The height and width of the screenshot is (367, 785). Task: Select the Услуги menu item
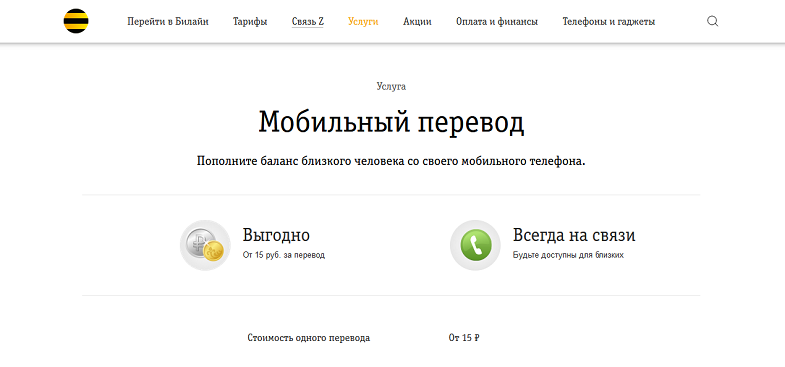tap(363, 22)
